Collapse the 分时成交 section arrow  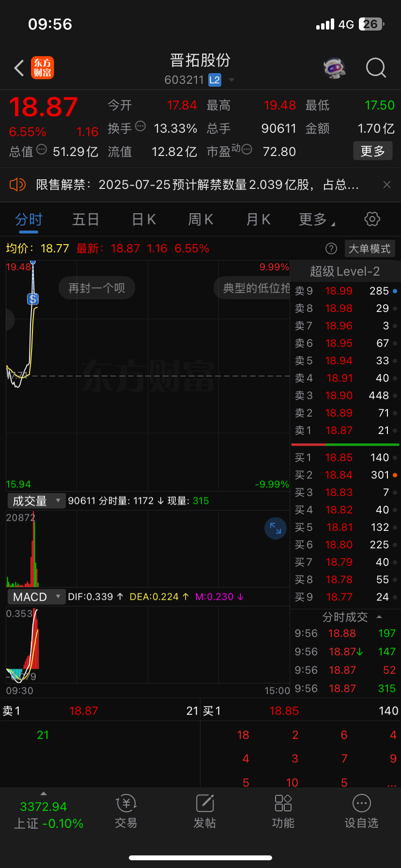click(379, 617)
